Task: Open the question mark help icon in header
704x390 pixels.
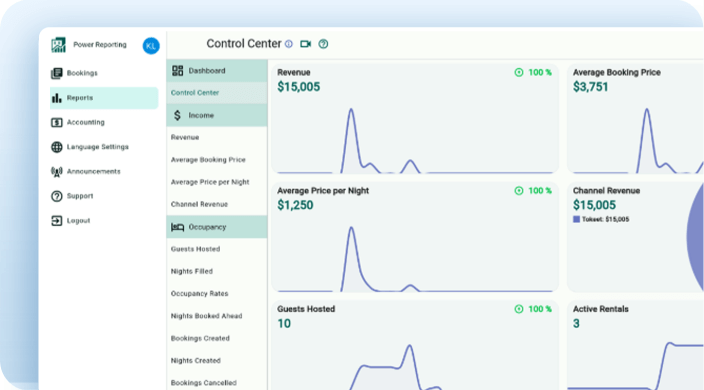Action: pos(323,44)
